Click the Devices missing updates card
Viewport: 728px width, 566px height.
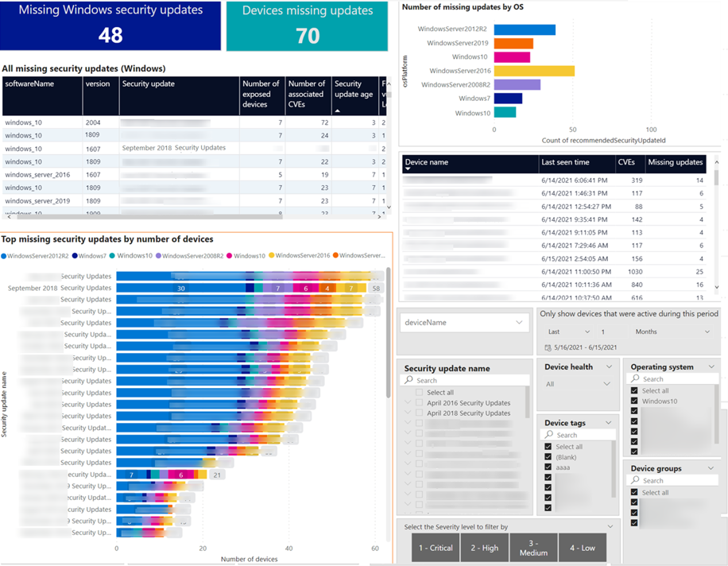pyautogui.click(x=307, y=26)
